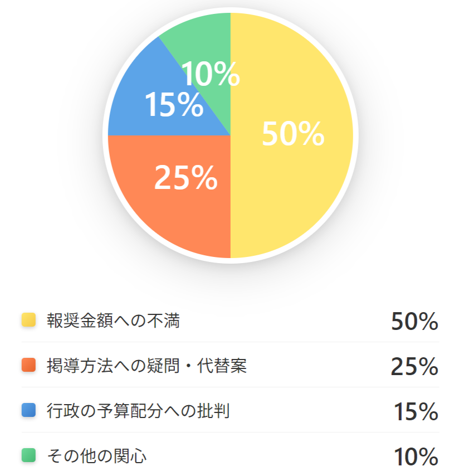The width and height of the screenshot is (464, 476).
Task: Click the white 50% label on pie
Action: click(293, 134)
